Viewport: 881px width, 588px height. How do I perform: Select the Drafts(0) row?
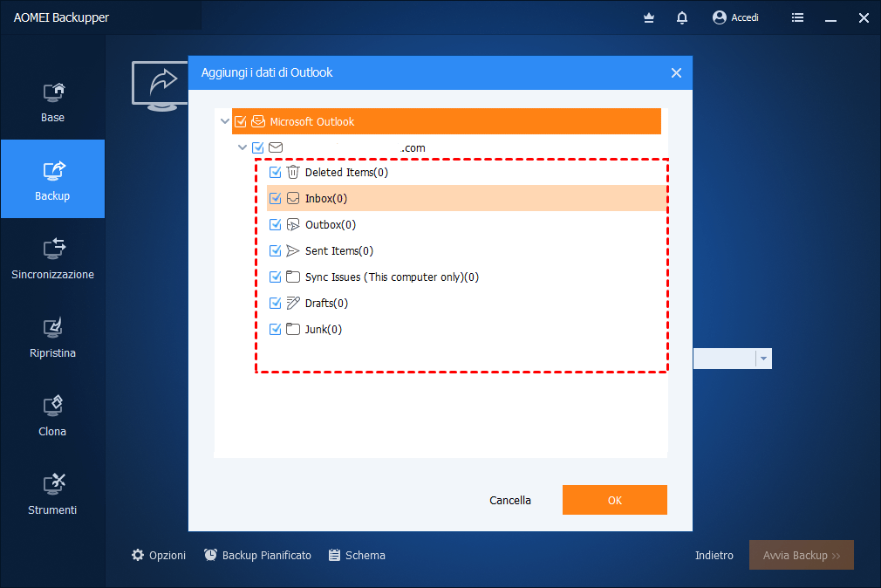[467, 303]
